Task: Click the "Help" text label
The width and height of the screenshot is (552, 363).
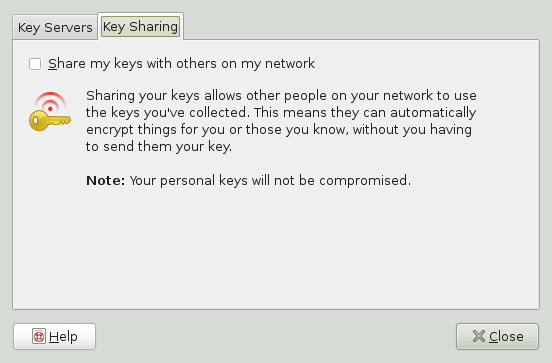Action: pyautogui.click(x=63, y=337)
